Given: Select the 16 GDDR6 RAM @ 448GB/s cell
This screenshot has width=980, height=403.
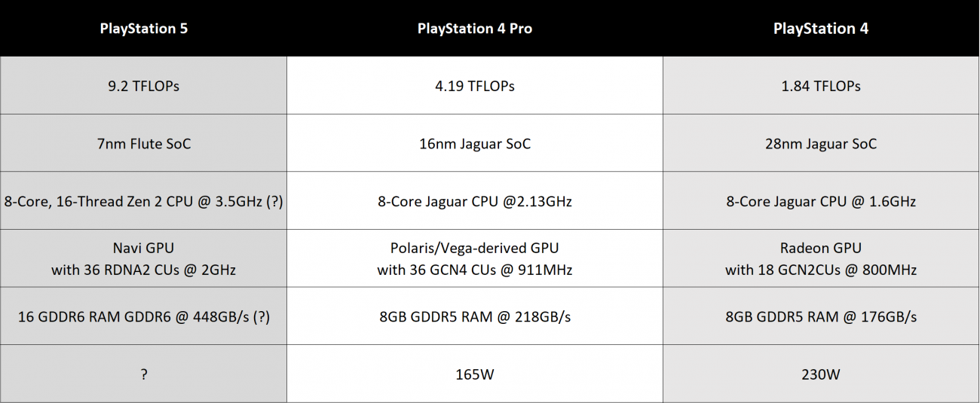Looking at the screenshot, I should click(143, 316).
